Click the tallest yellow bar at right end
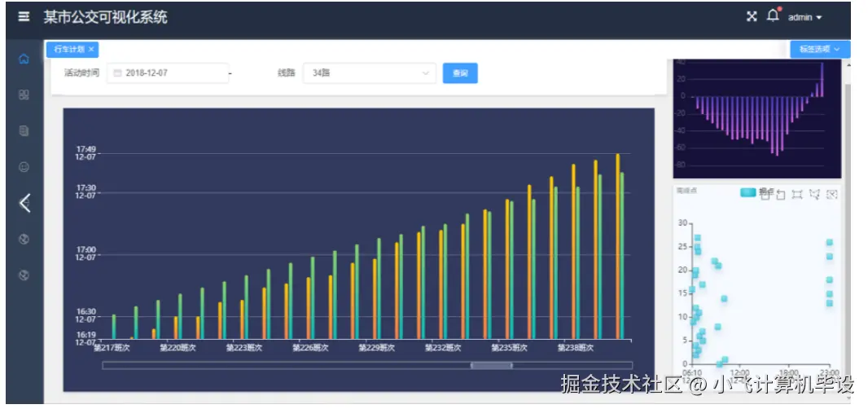Screen dimensions: 868x409 pos(618,246)
